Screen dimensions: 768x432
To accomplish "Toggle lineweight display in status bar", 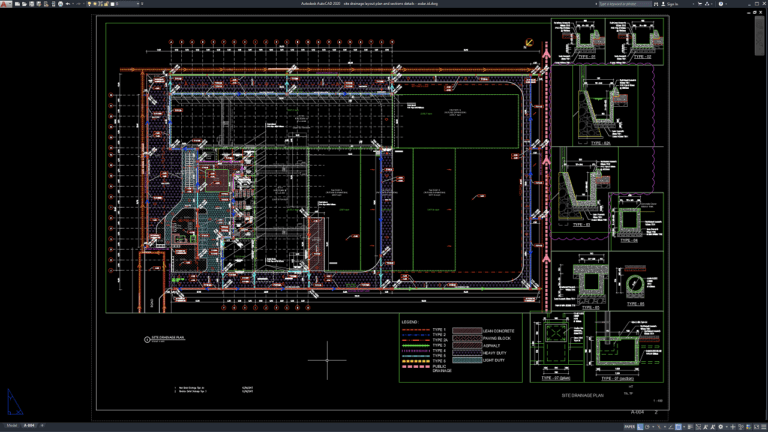I will (690, 427).
